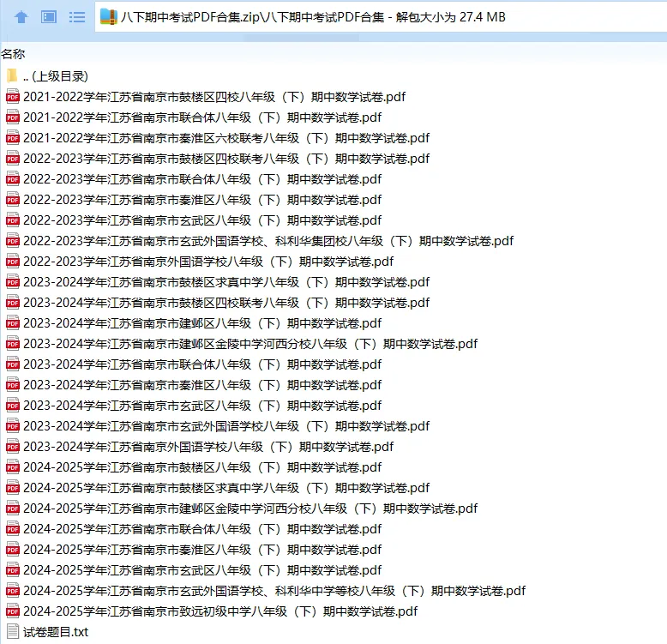Click PDF icon of 2024-2025 鼓楼区八年级 file
This screenshot has width=667, height=644.
tap(13, 467)
